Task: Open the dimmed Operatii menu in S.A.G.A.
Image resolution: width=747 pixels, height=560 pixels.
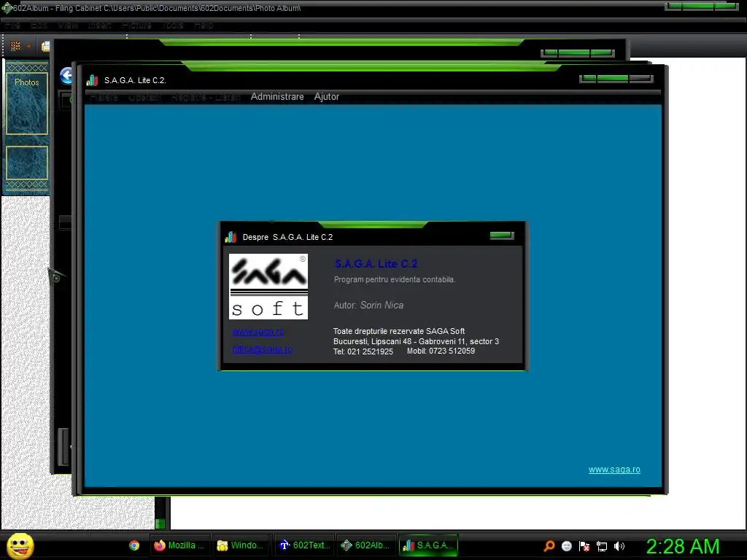Action: click(145, 97)
